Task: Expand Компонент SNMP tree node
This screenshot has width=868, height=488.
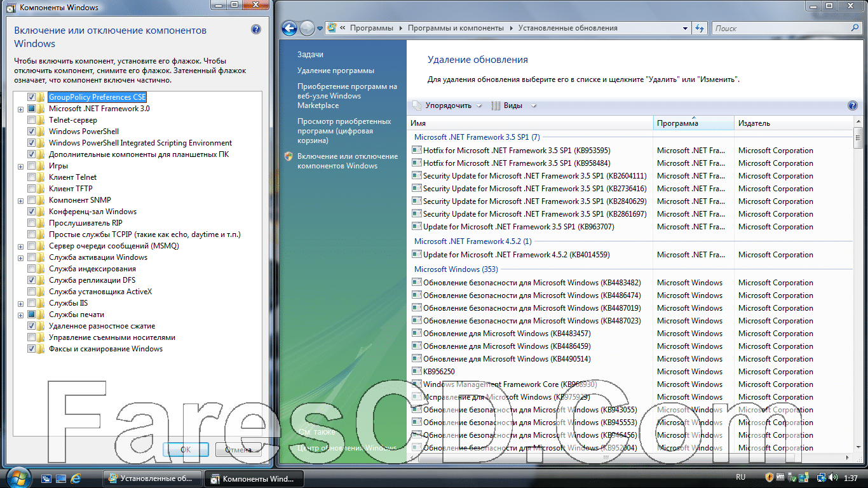Action: (21, 201)
